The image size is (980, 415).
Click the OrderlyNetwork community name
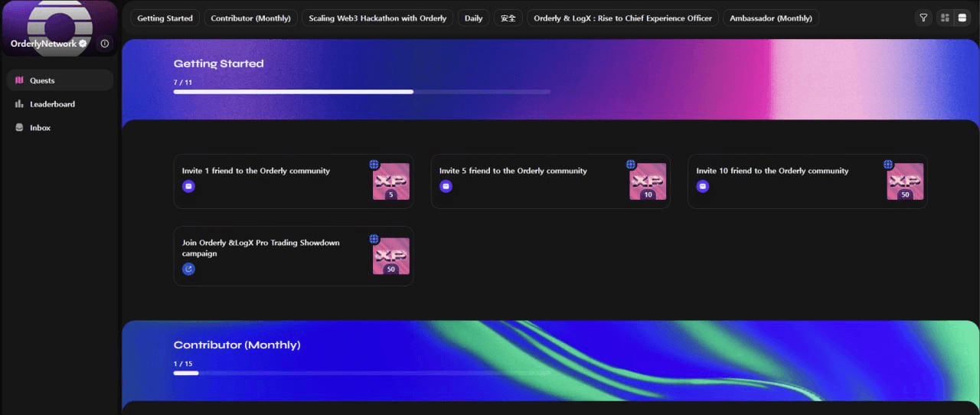coord(44,44)
